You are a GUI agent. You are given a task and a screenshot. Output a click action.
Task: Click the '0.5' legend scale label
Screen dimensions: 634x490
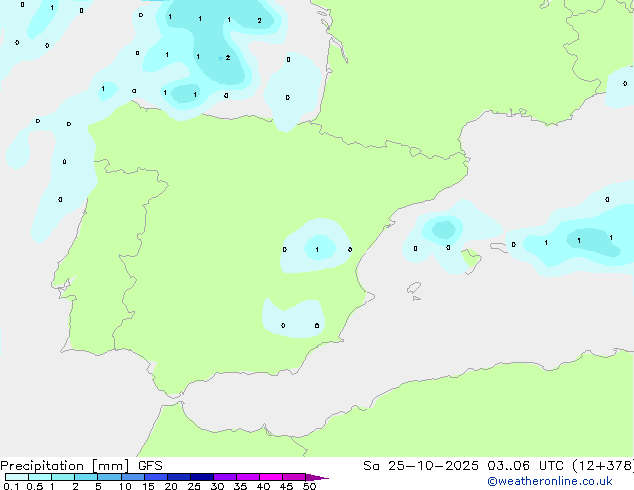pos(35,486)
